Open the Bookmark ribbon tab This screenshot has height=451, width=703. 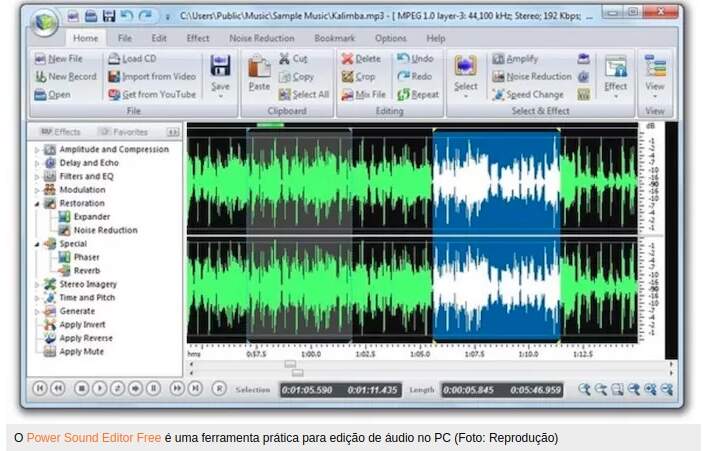[x=333, y=38]
